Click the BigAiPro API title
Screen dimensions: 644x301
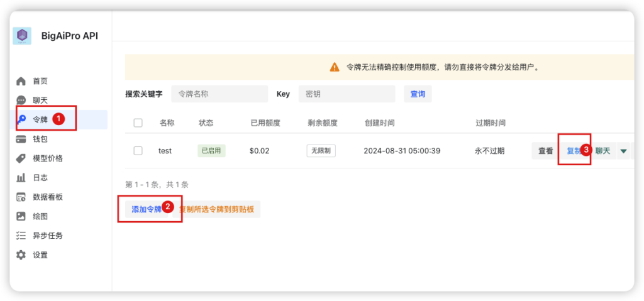(x=70, y=36)
